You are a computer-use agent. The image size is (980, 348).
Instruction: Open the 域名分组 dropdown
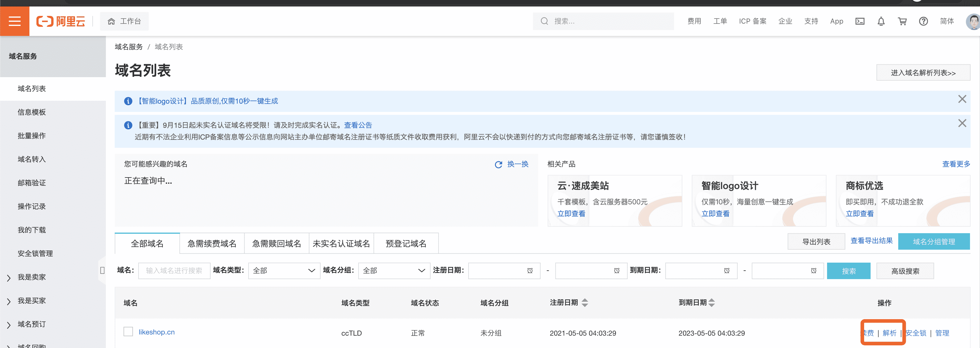point(394,271)
